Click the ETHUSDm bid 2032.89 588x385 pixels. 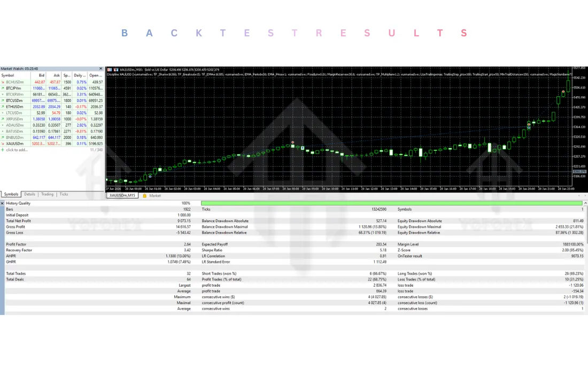(x=38, y=106)
